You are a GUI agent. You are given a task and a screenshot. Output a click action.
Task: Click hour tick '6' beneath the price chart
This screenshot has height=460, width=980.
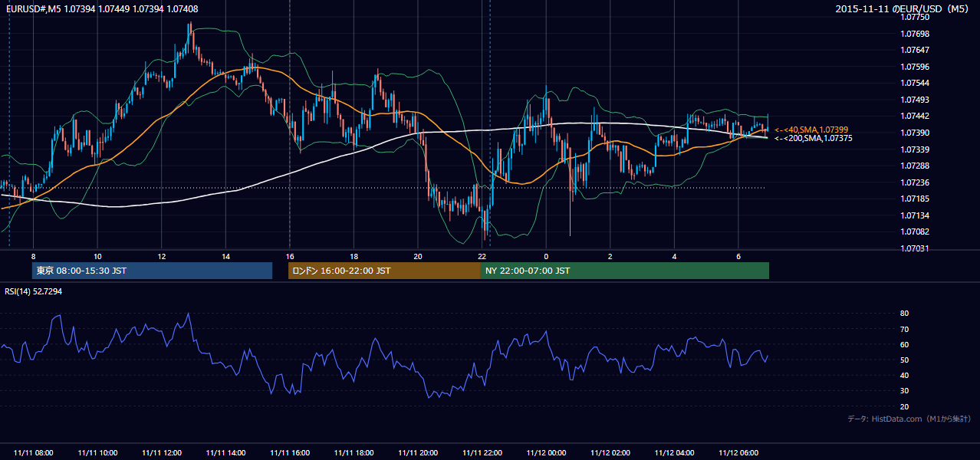[738, 256]
